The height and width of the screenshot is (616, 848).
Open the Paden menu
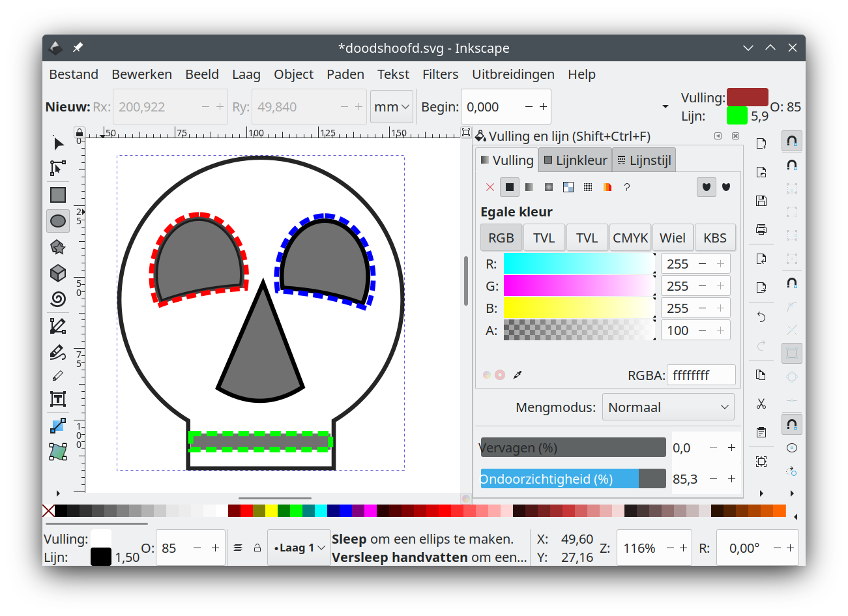(345, 74)
